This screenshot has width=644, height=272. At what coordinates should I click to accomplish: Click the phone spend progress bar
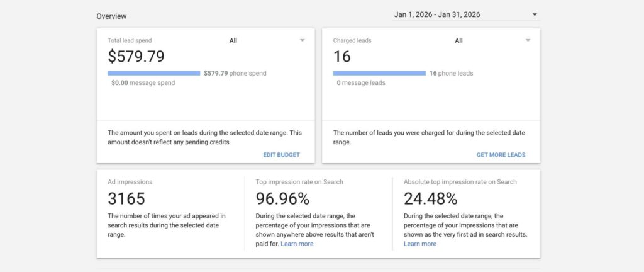tap(153, 73)
